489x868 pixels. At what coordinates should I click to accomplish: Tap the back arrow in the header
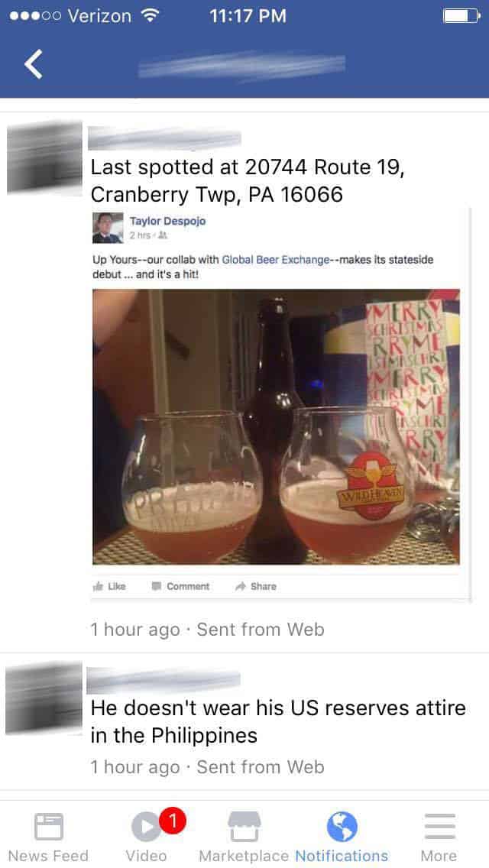tap(33, 63)
